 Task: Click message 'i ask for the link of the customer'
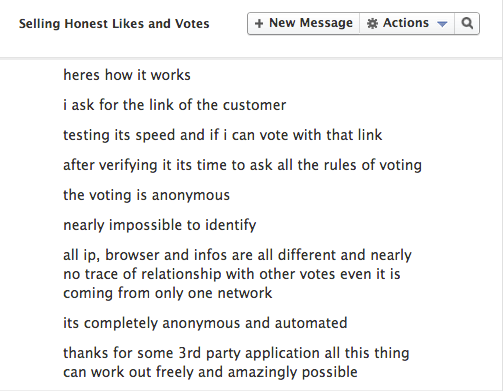coord(175,105)
